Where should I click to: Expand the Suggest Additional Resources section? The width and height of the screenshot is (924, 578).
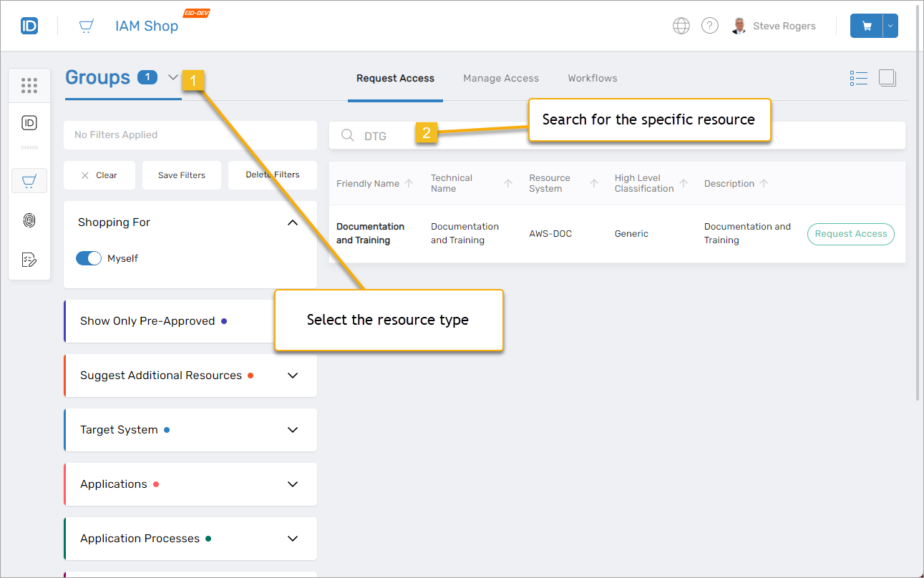click(x=292, y=375)
